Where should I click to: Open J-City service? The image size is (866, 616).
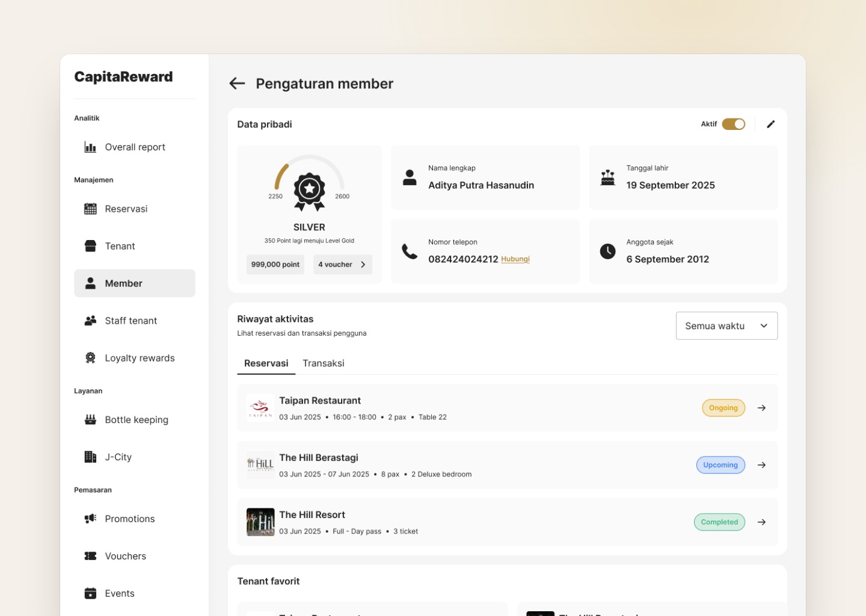point(135,457)
